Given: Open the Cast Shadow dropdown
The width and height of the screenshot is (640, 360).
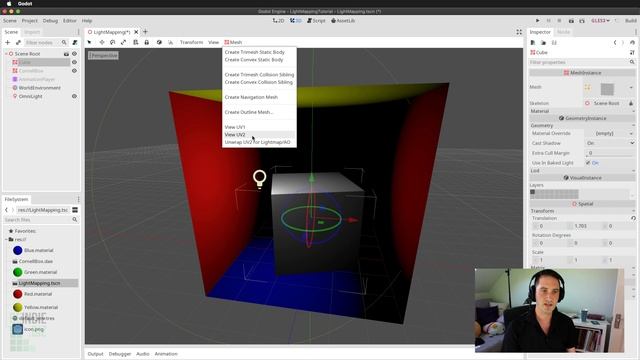Looking at the screenshot, I should [x=610, y=143].
